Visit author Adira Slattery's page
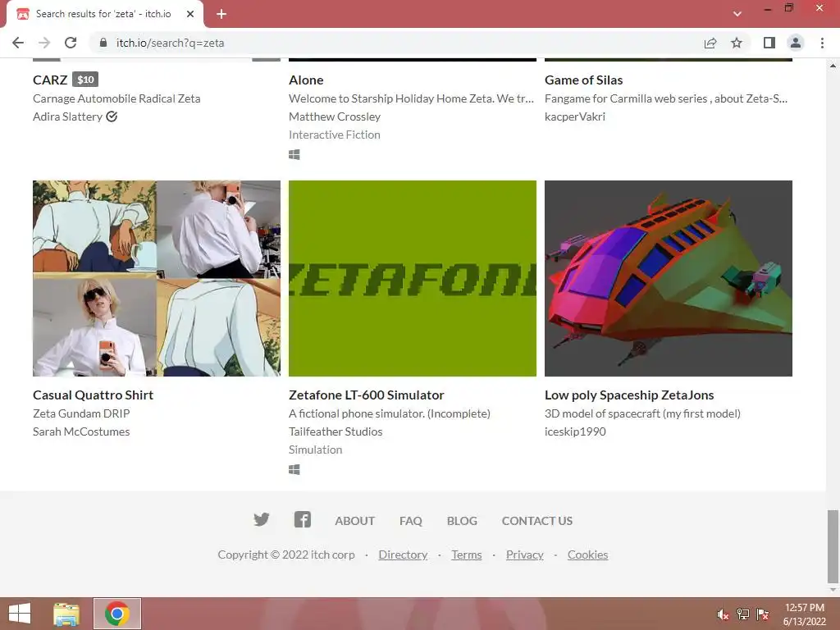Screen dimensions: 840x630 pyautogui.click(x=67, y=116)
